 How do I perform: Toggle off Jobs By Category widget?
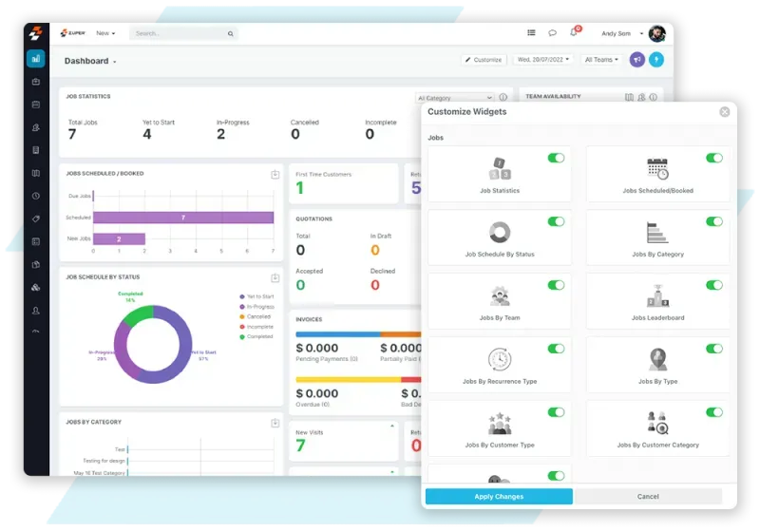(x=713, y=221)
